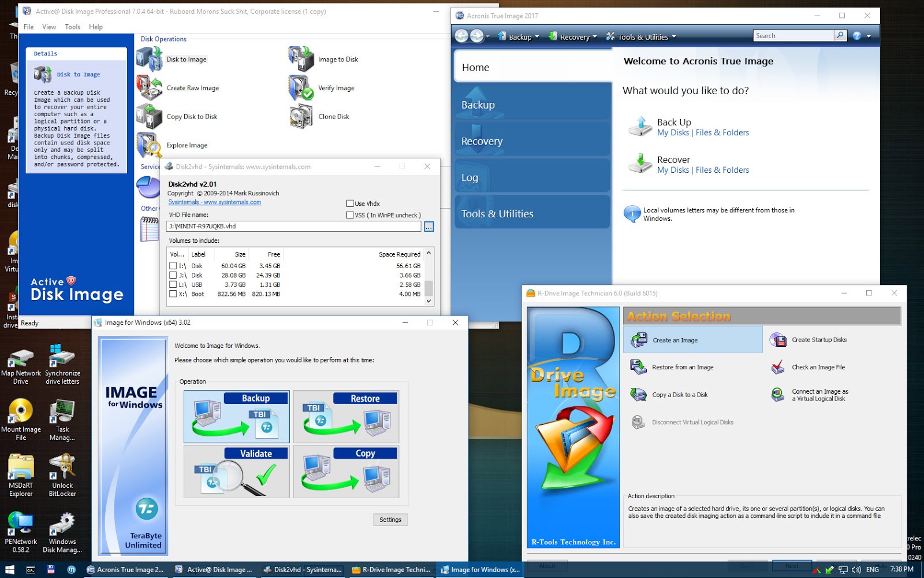Switch to Log tab in Acronis sidebar
This screenshot has height=578, width=924.
tap(532, 177)
